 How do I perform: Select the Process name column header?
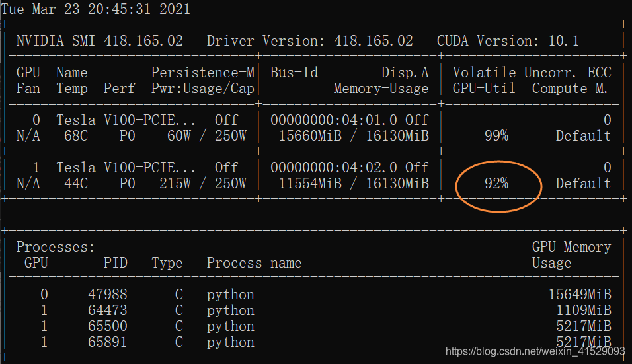[255, 263]
